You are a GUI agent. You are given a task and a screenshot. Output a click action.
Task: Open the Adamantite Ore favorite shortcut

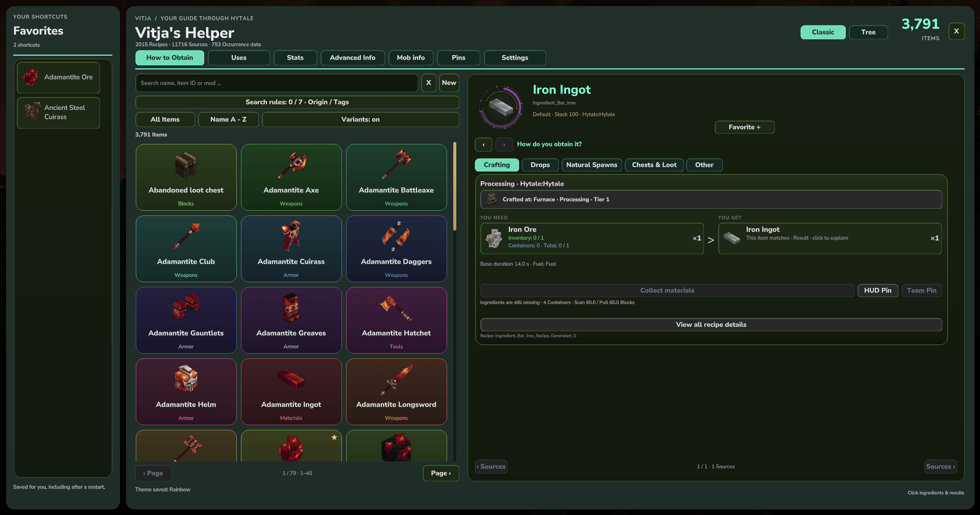point(58,77)
